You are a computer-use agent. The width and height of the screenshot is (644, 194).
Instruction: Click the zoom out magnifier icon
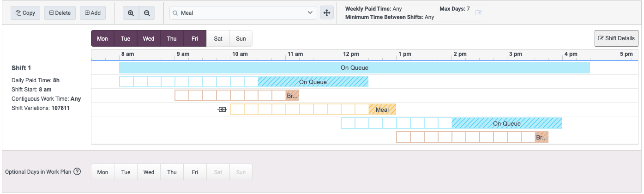point(147,13)
